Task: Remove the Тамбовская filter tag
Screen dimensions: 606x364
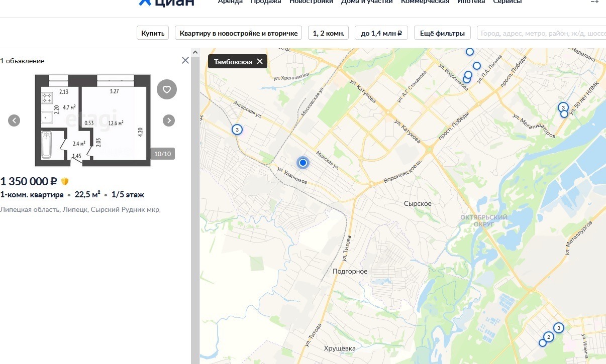Action: pos(260,62)
